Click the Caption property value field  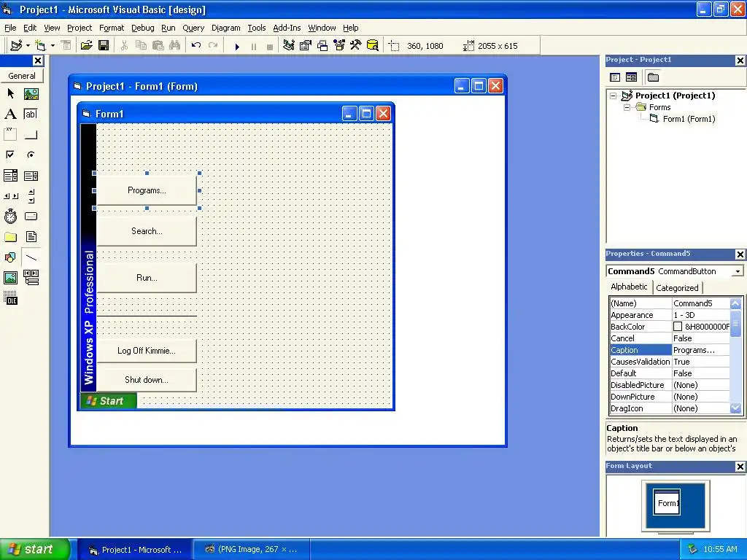pos(700,350)
